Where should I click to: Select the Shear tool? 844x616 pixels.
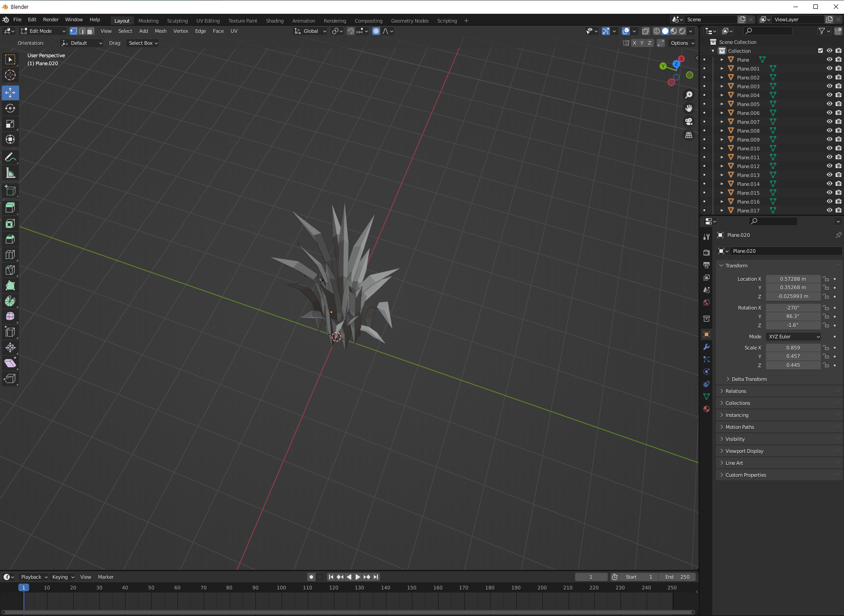pos(10,363)
